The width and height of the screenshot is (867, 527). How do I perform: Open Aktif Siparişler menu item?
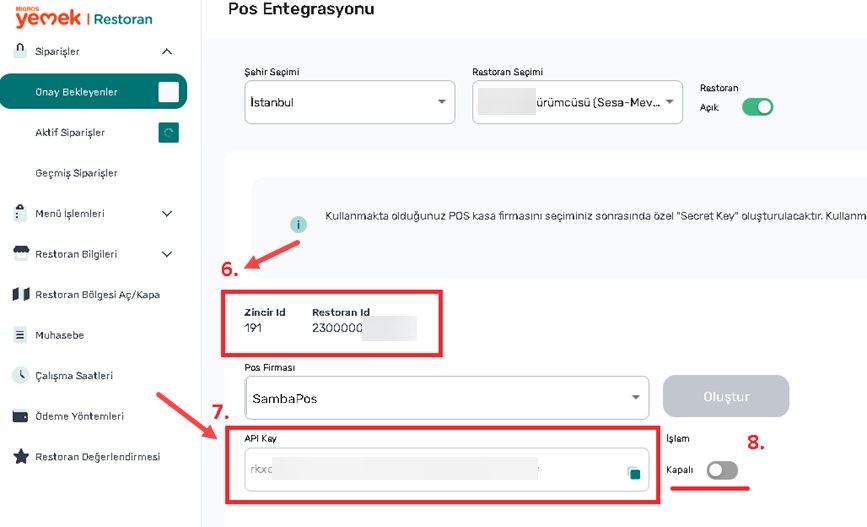click(x=70, y=132)
